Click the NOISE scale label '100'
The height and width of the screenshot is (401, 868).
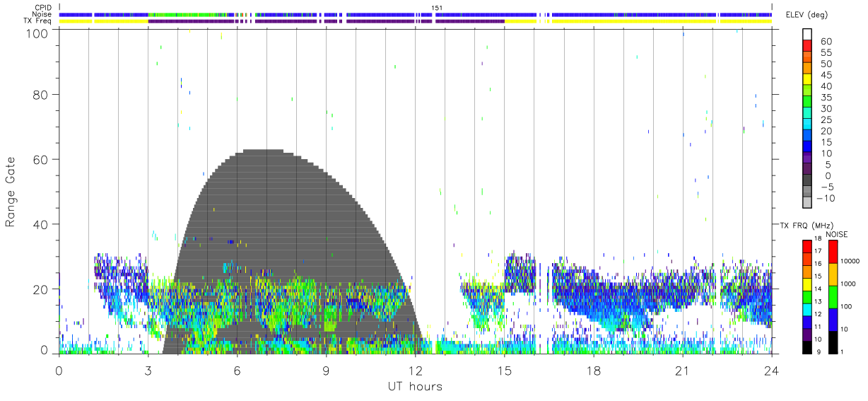tap(847, 306)
